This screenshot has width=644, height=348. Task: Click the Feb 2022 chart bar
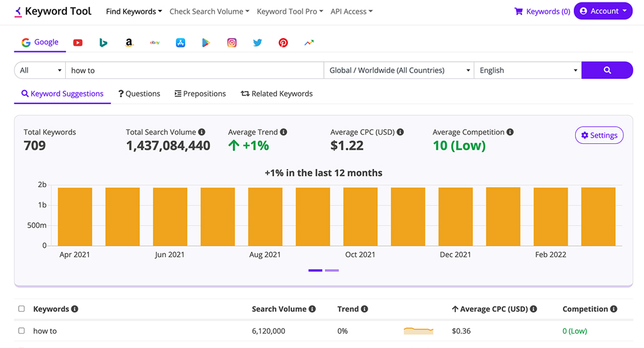click(x=551, y=217)
